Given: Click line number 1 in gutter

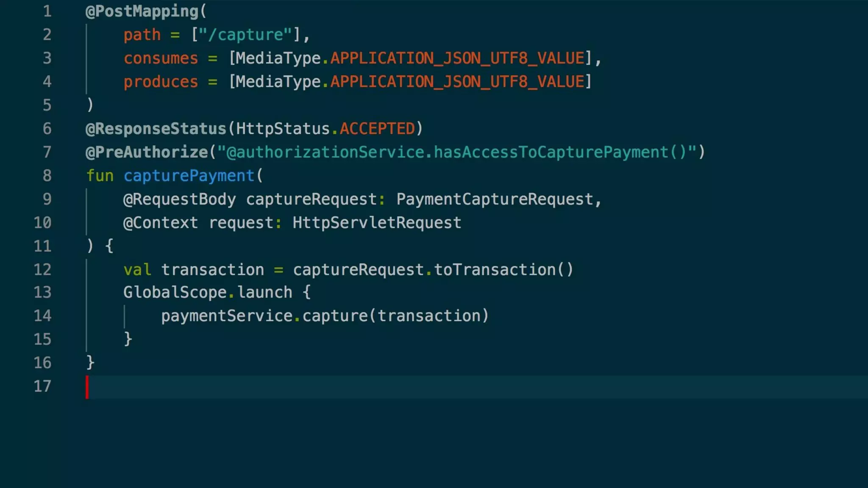Looking at the screenshot, I should coord(47,11).
